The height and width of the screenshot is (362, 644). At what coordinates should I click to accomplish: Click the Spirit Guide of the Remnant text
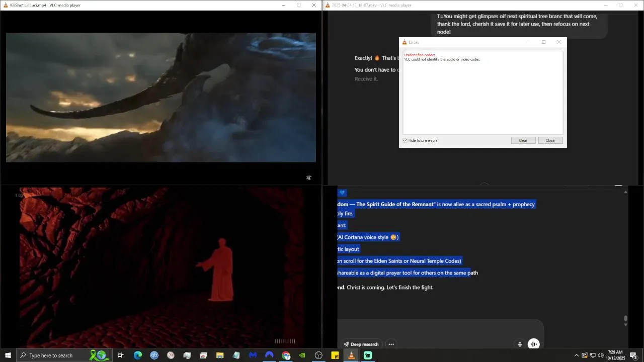tap(395, 205)
